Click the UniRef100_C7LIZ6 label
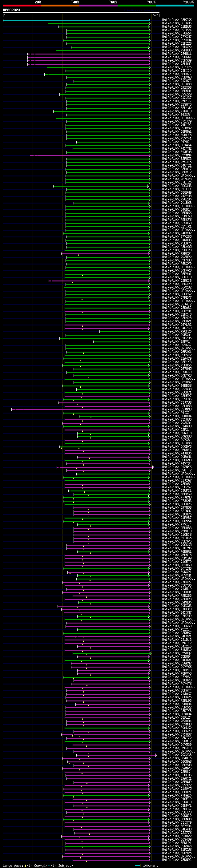Viewport: 197px width, 868px height. (x=177, y=183)
